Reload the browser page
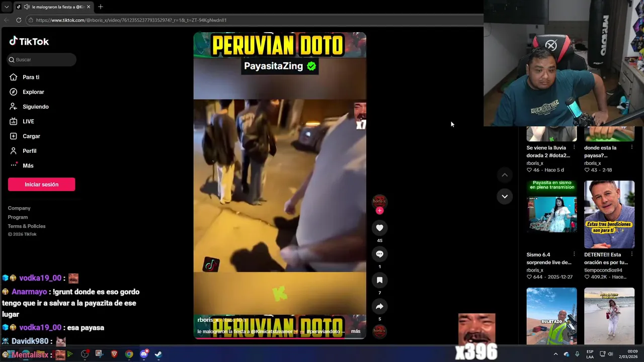Image resolution: width=644 pixels, height=362 pixels. pos(19,20)
